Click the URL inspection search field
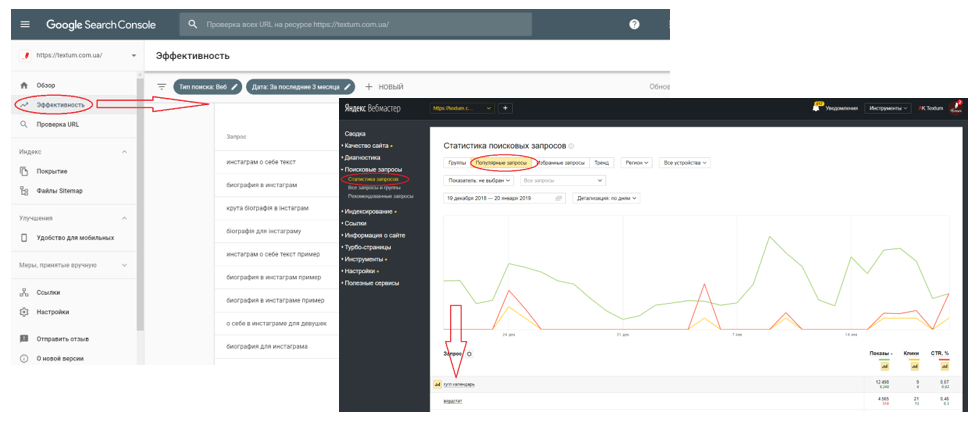 click(356, 24)
